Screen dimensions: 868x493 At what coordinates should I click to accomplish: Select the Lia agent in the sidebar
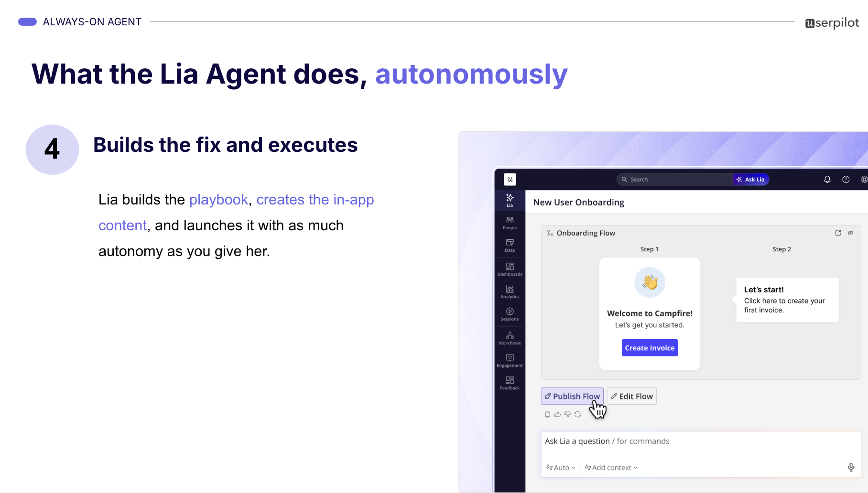pos(510,201)
